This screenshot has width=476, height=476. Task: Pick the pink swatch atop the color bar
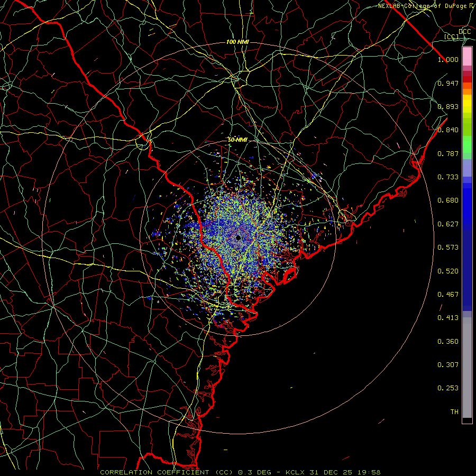(x=467, y=57)
